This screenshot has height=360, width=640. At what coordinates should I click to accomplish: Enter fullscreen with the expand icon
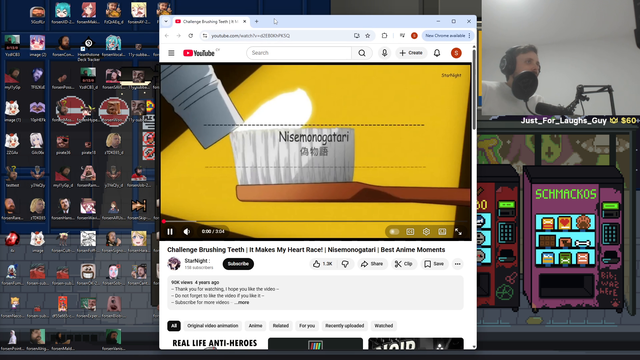(458, 231)
